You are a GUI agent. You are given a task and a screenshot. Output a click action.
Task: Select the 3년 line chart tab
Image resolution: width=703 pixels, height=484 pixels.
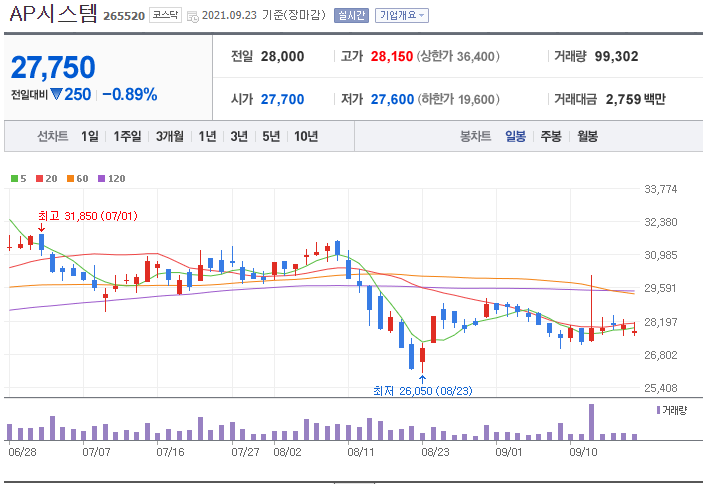(239, 136)
